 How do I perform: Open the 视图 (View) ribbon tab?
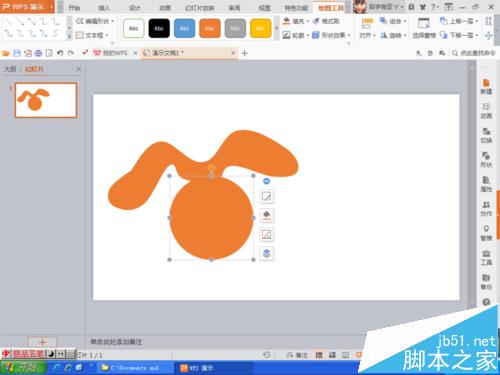[x=265, y=8]
